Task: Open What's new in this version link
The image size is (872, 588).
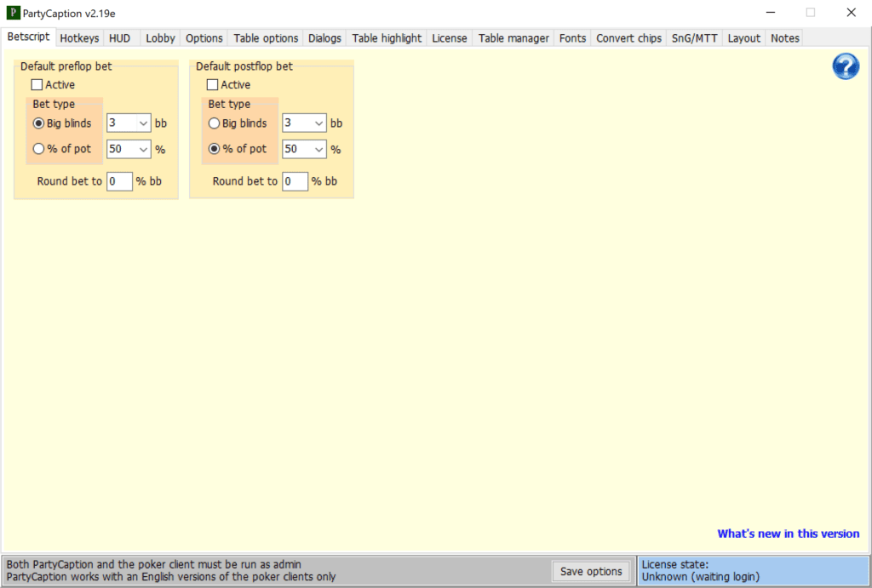Action: click(788, 534)
